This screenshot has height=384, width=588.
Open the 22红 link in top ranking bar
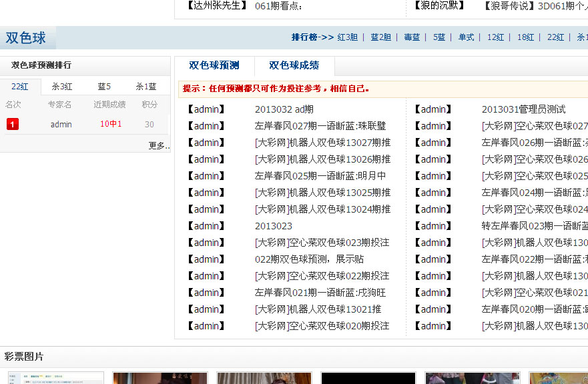point(555,37)
